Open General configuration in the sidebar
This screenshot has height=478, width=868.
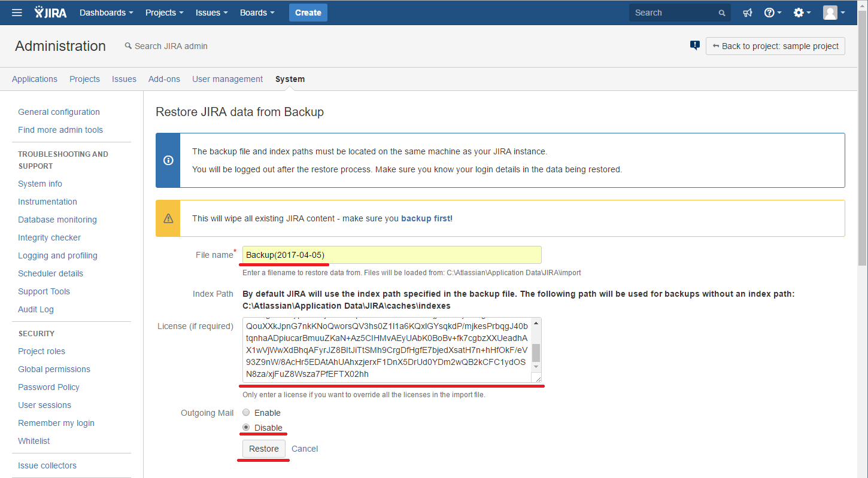(59, 112)
